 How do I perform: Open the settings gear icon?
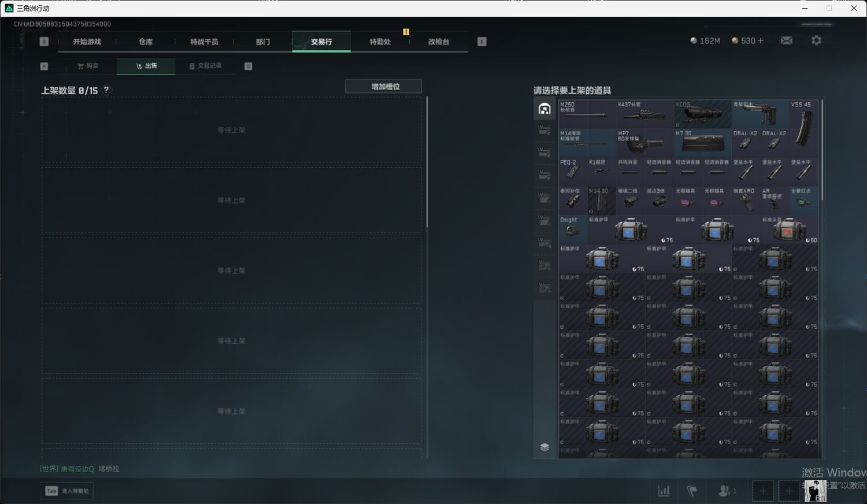click(x=816, y=40)
